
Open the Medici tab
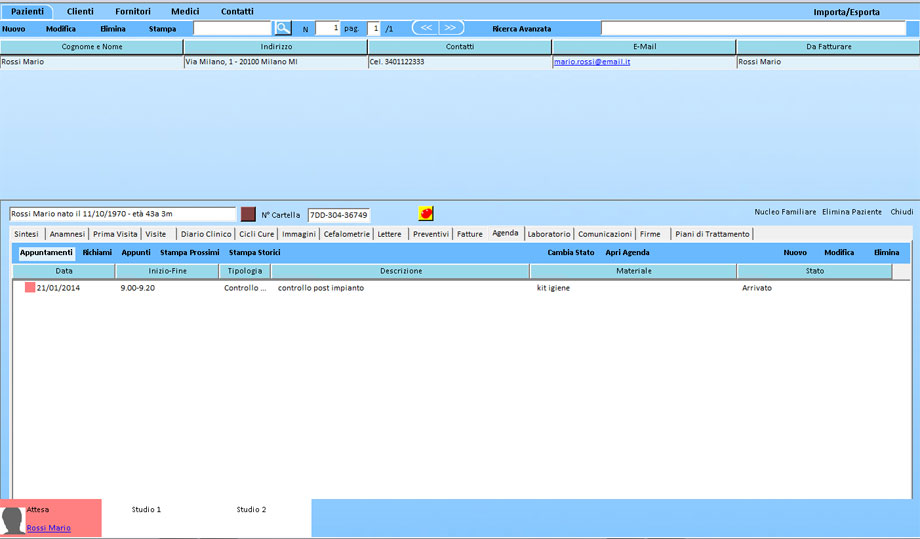(185, 12)
